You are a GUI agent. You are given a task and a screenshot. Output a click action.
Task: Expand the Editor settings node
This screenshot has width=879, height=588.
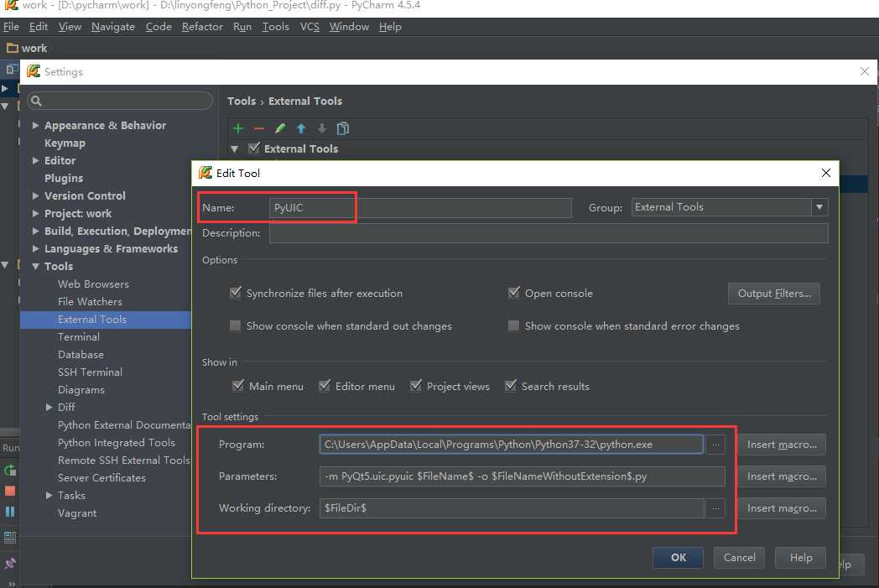pos(35,161)
